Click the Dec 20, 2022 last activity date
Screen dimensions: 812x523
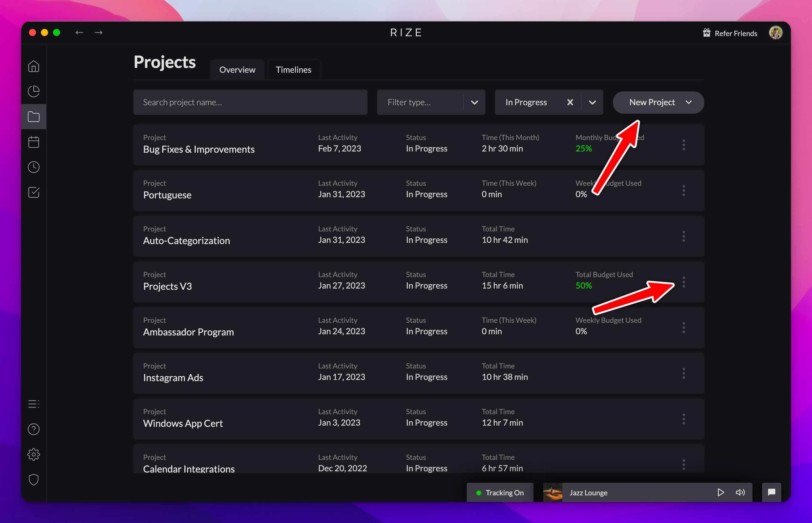point(343,468)
